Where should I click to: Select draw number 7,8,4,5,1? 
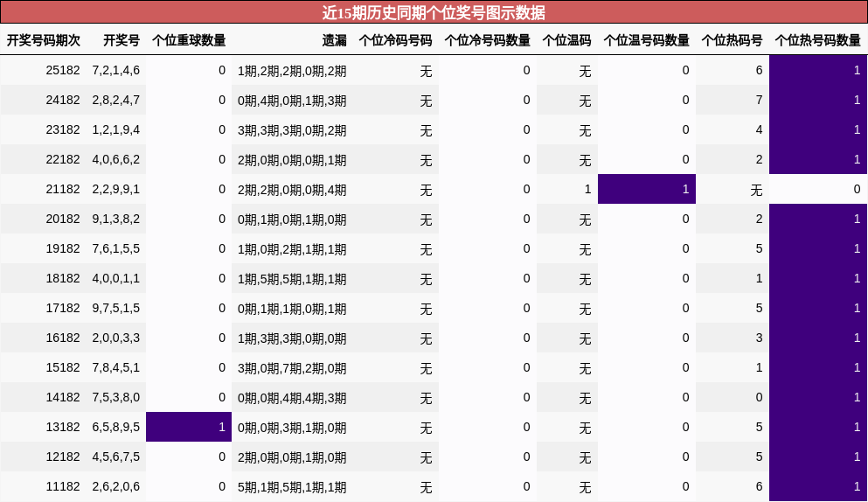(115, 368)
